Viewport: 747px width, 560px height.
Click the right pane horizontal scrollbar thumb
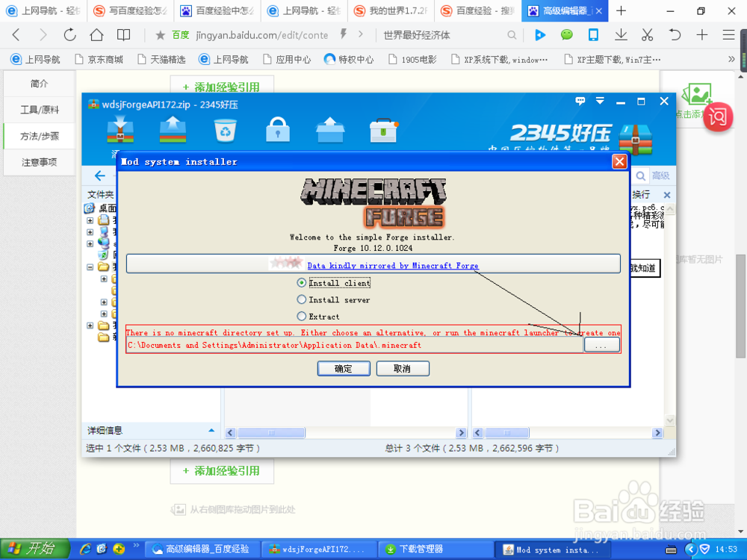(507, 433)
